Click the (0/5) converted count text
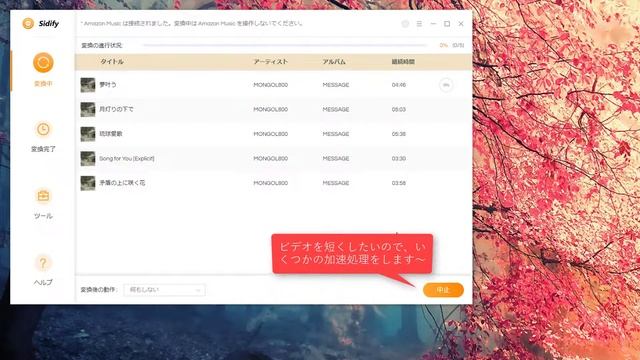The width and height of the screenshot is (640, 360). coord(458,45)
